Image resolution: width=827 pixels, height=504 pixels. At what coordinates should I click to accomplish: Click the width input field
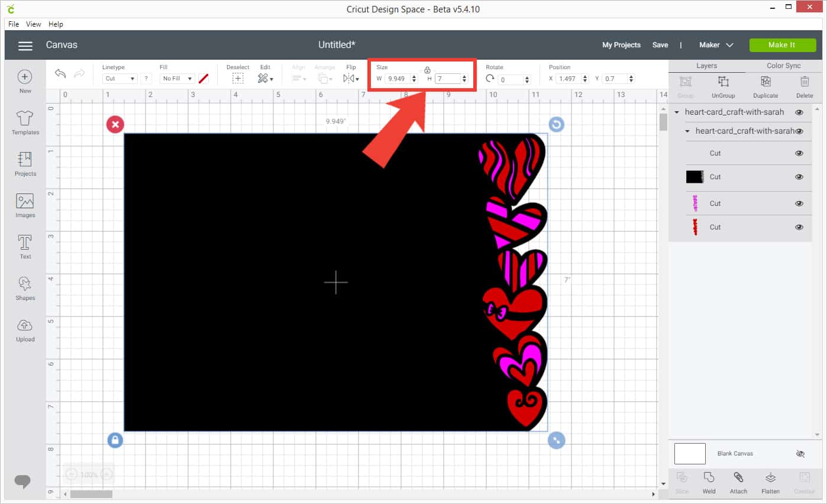[398, 79]
